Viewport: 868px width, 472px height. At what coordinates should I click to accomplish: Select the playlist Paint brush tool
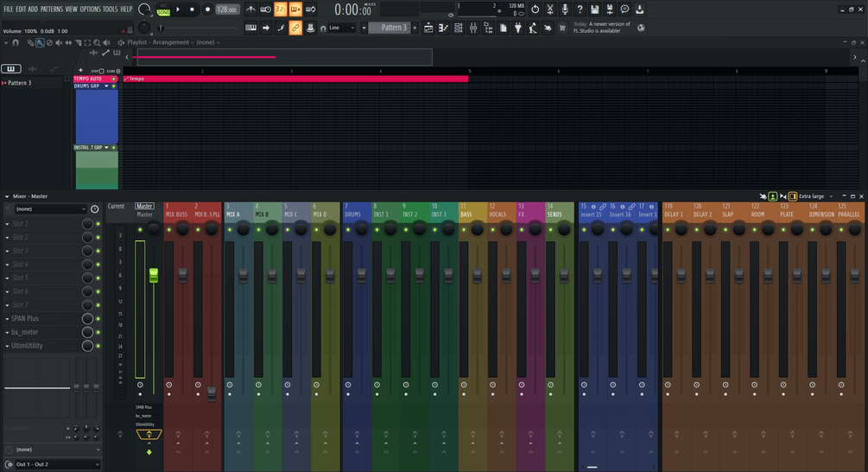coord(40,42)
